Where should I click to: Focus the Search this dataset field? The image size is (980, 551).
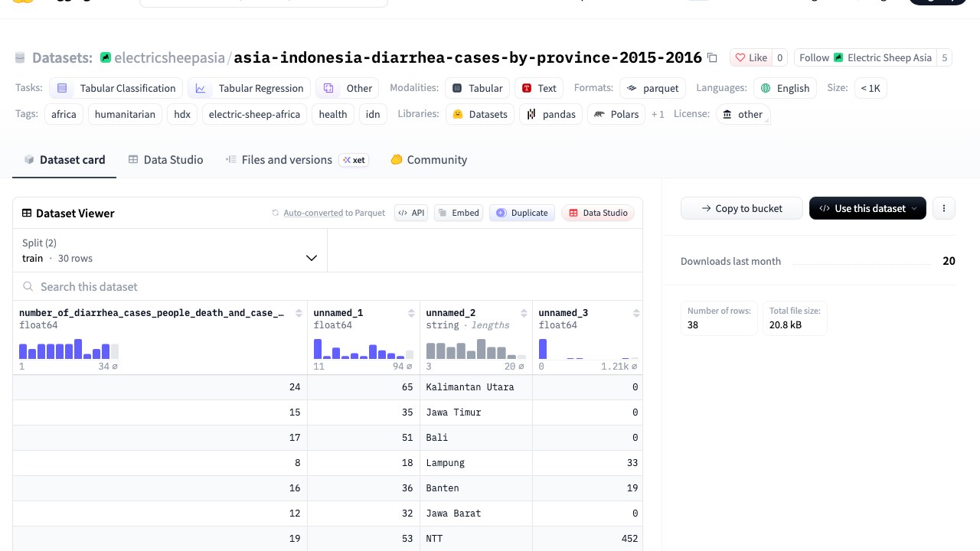(x=328, y=286)
